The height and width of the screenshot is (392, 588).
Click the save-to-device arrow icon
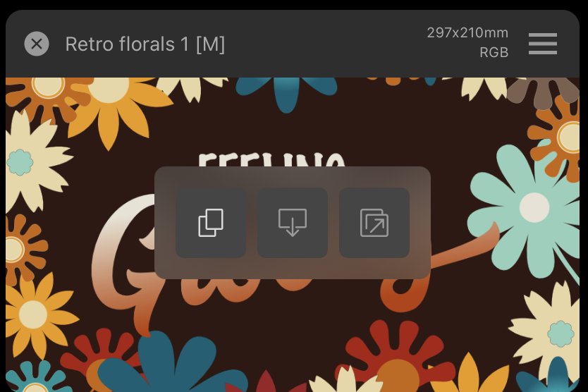click(293, 223)
